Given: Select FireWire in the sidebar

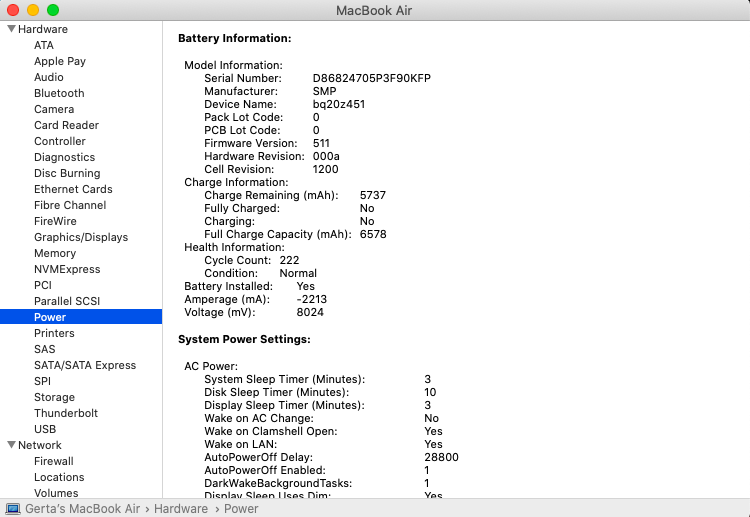Looking at the screenshot, I should point(55,221).
